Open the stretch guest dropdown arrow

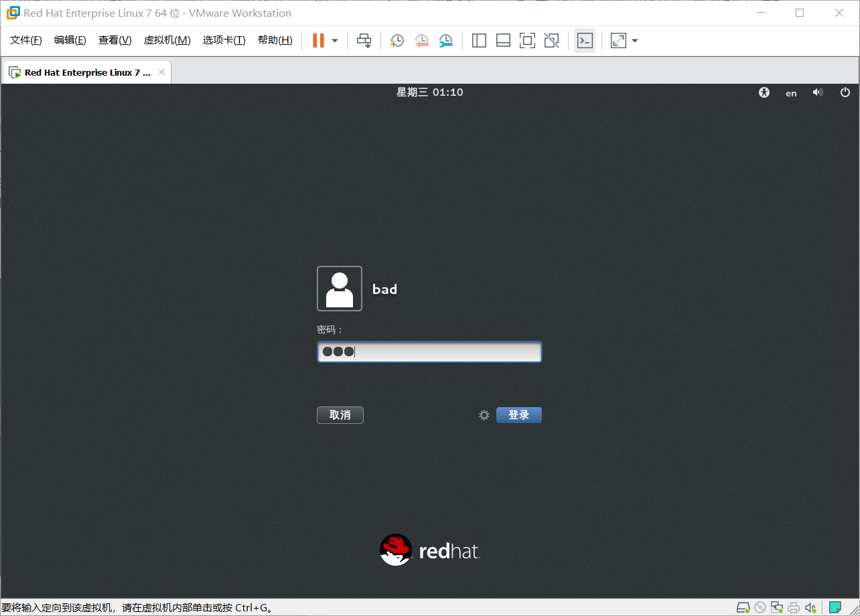click(x=635, y=41)
